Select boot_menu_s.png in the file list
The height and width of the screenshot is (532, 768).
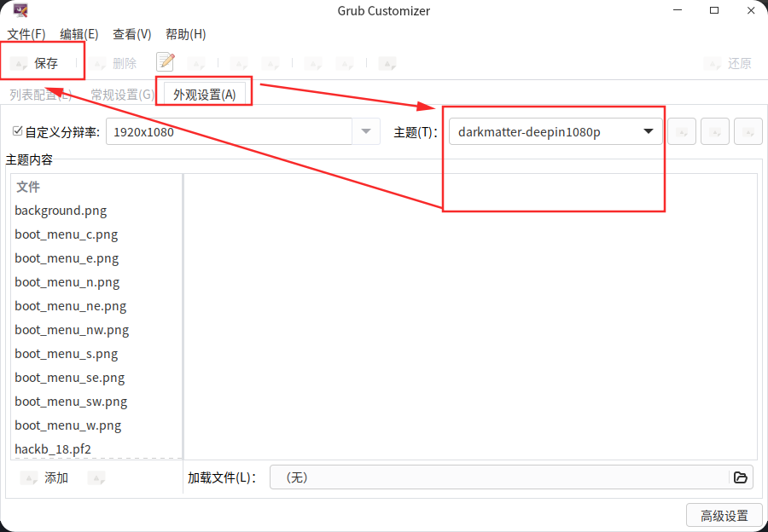click(x=96, y=354)
